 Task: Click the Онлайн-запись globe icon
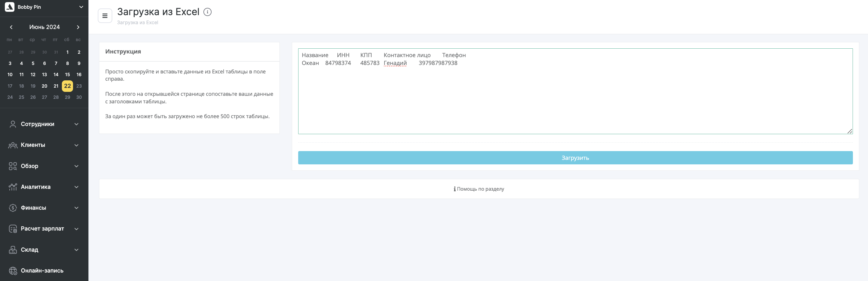pyautogui.click(x=13, y=270)
